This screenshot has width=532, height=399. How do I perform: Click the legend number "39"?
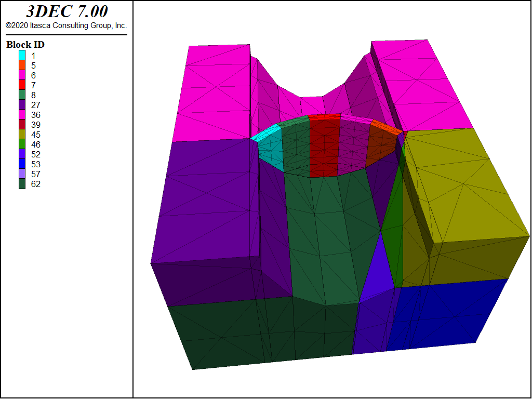tap(36, 125)
